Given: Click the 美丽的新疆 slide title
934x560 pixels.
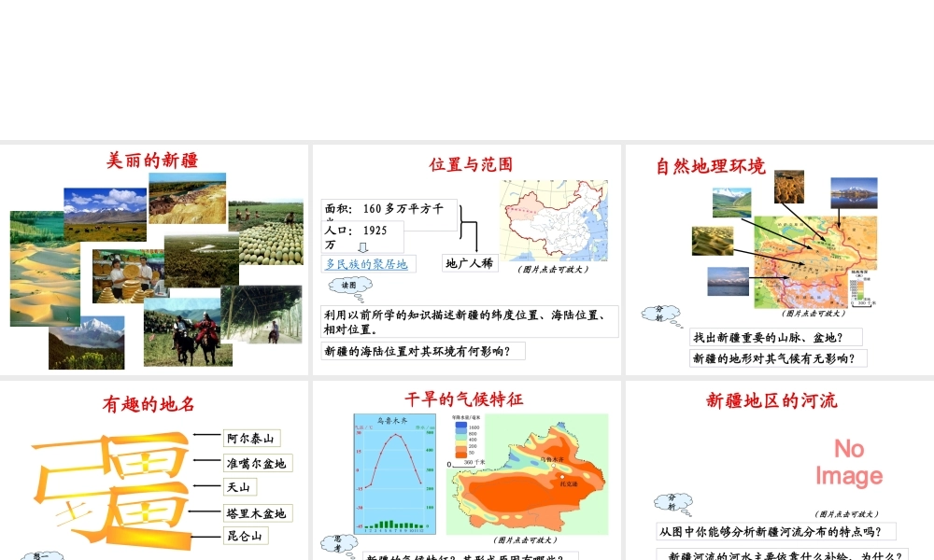Looking at the screenshot, I should [x=152, y=161].
